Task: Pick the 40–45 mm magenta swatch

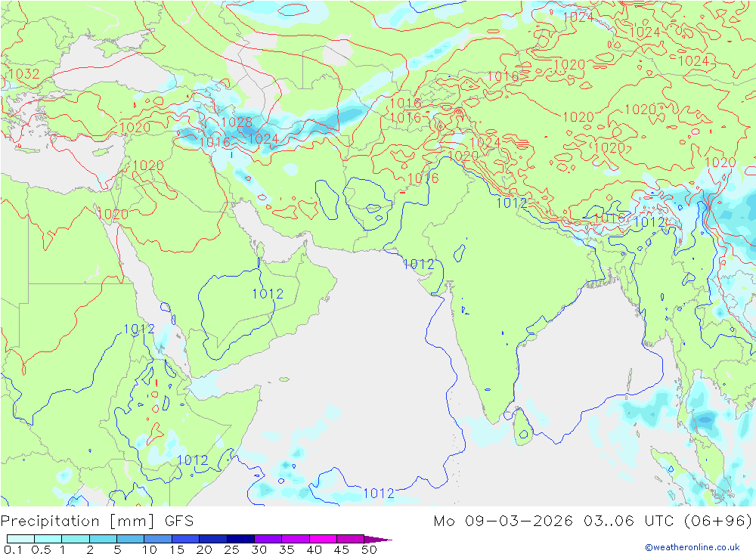Action: coord(323,539)
